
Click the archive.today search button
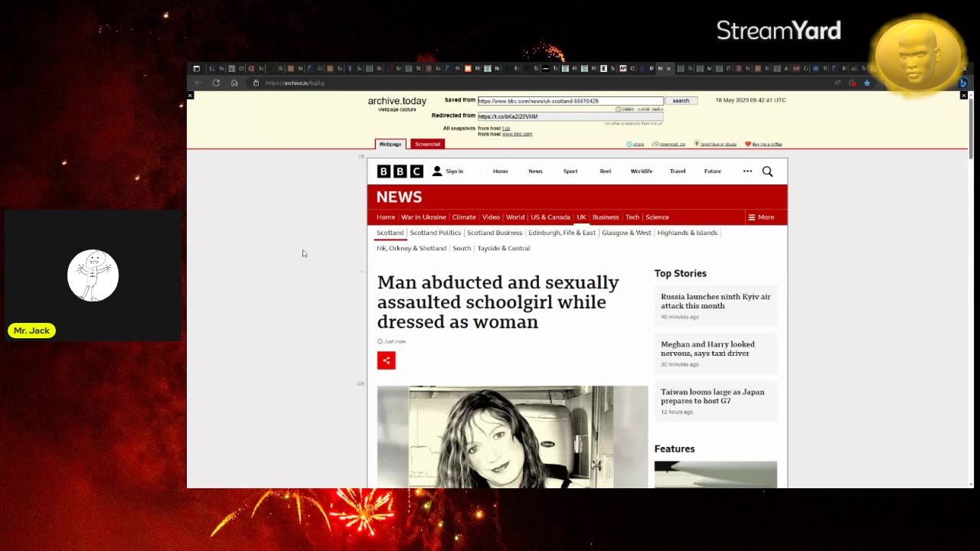[681, 100]
